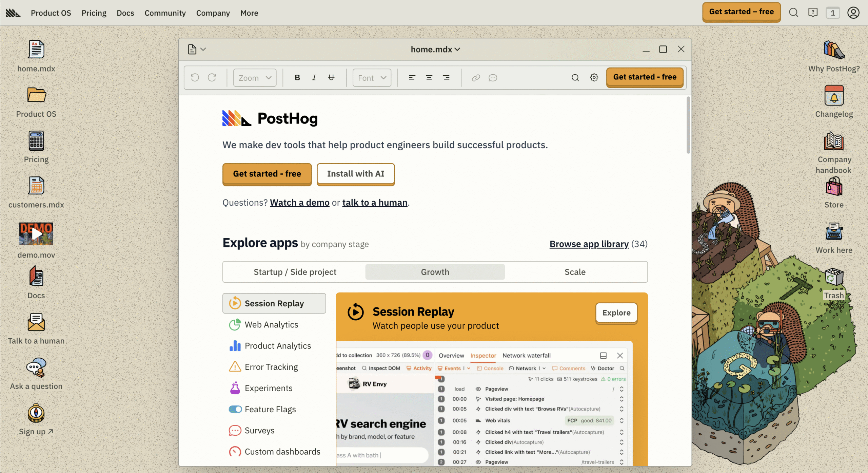Open the Font dropdown
Image resolution: width=868 pixels, height=473 pixels.
372,78
